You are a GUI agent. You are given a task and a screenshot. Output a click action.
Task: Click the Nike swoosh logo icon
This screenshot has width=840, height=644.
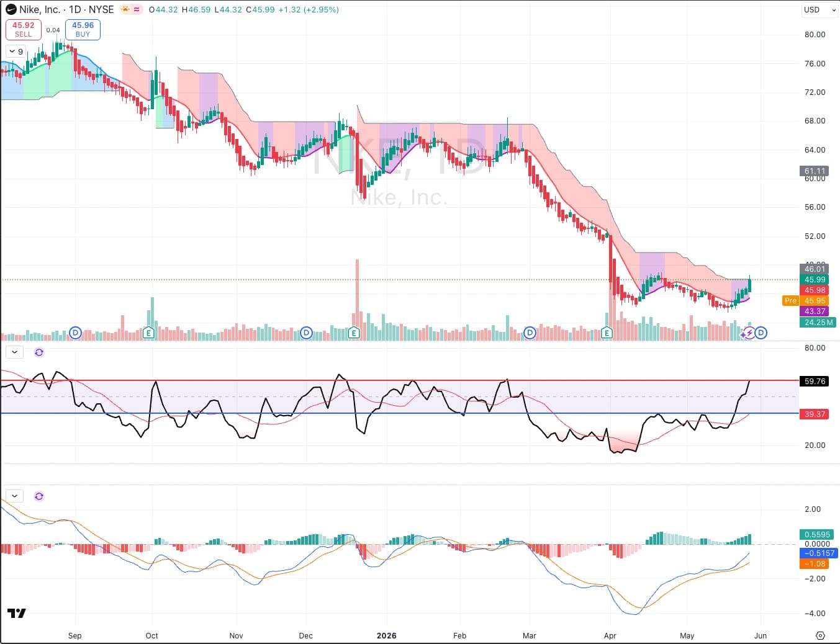tap(11, 9)
